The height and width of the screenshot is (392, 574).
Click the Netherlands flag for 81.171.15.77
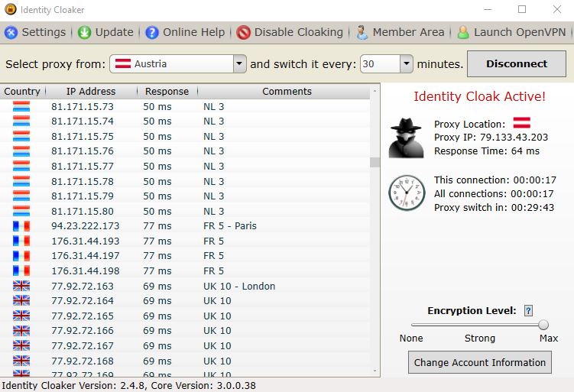pyautogui.click(x=21, y=166)
